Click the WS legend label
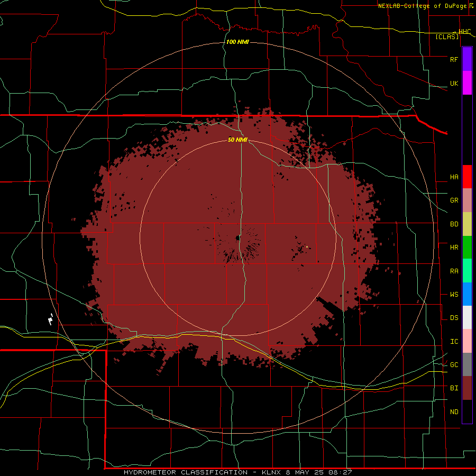The width and height of the screenshot is (476, 476). [x=454, y=294]
